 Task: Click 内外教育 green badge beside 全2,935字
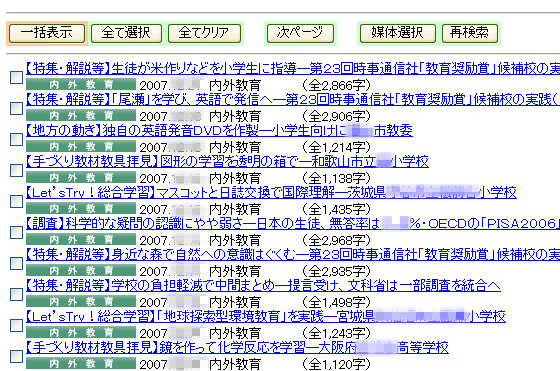[x=81, y=271]
